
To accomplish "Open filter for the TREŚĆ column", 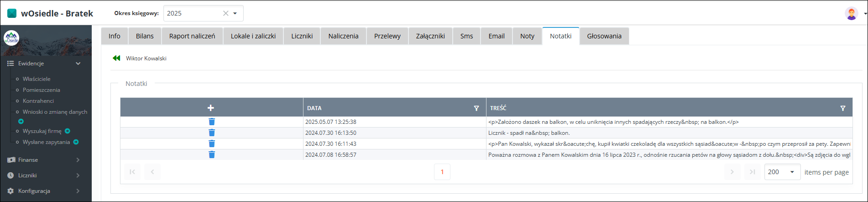I will click(842, 108).
